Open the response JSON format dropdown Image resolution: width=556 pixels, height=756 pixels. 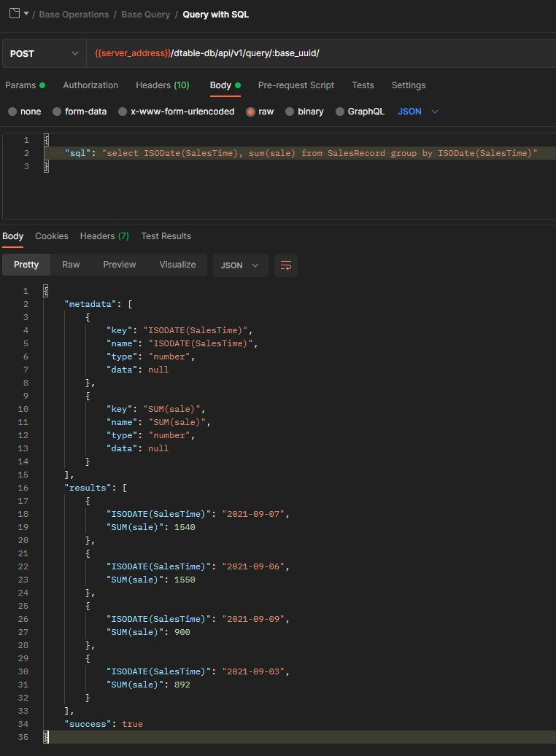click(x=240, y=265)
